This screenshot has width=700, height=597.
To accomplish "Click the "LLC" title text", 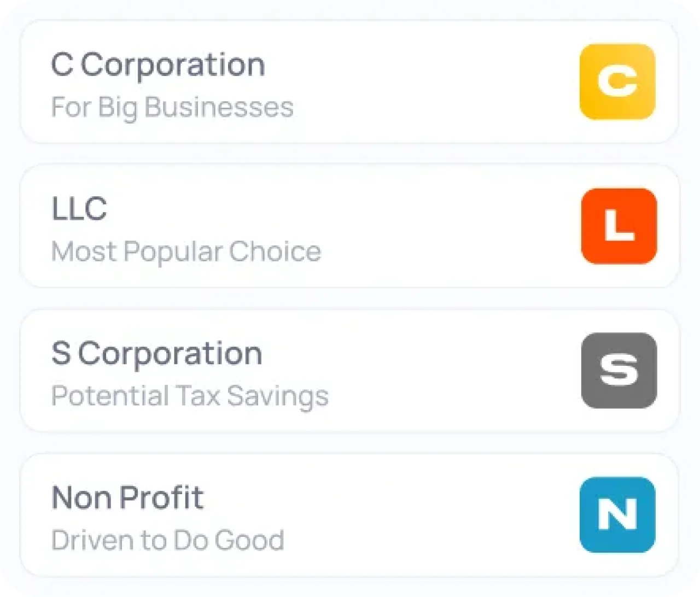I will pos(79,209).
